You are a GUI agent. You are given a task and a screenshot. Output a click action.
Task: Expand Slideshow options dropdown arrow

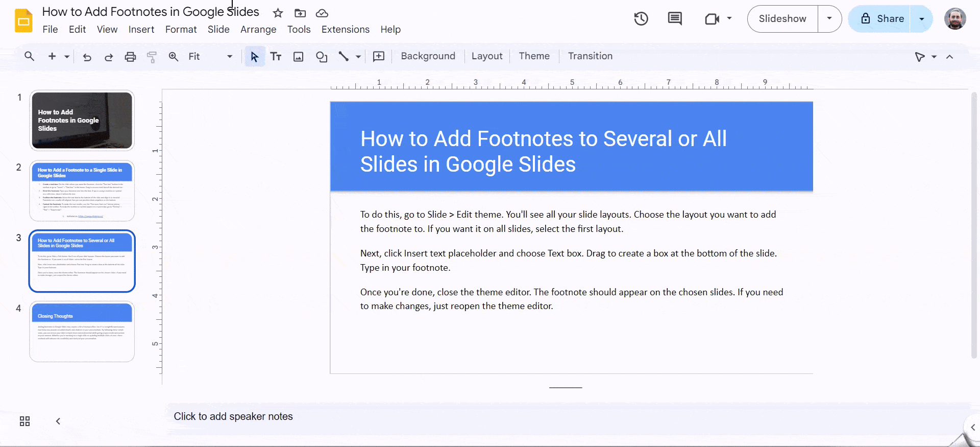pyautogui.click(x=829, y=19)
